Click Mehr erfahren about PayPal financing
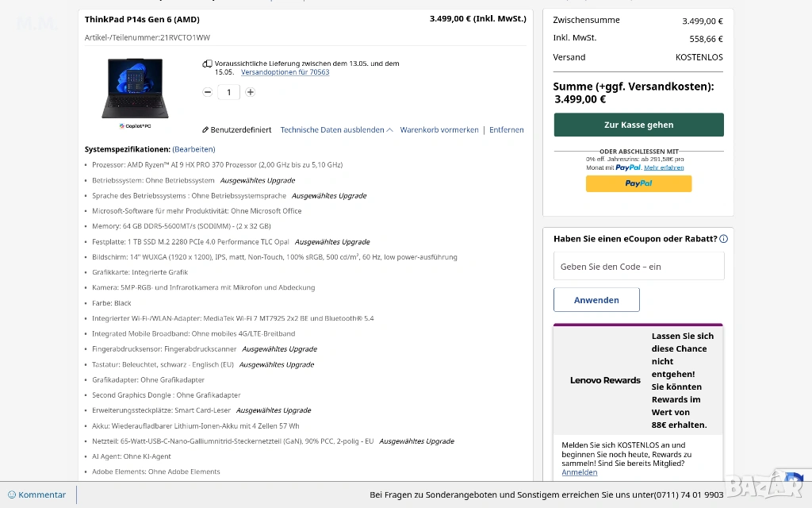812x508 pixels. pyautogui.click(x=664, y=167)
